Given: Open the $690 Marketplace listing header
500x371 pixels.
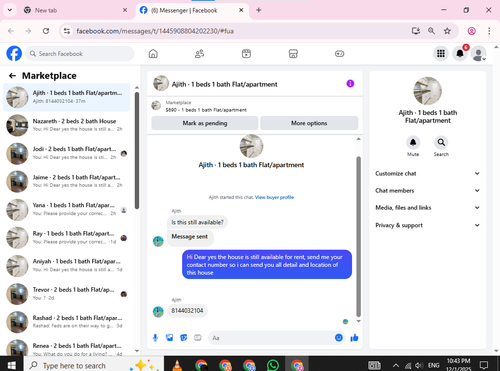Looking at the screenshot, I should 255,106.
